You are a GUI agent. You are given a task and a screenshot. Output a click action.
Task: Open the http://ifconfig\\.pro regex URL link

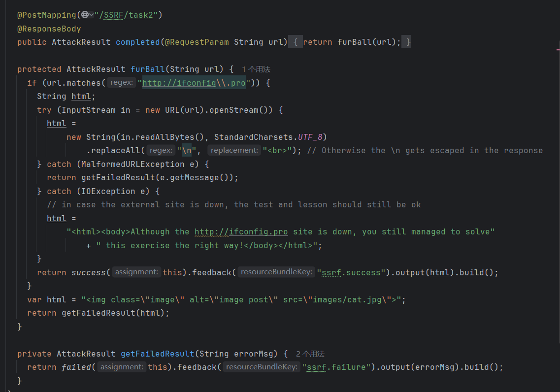coord(194,83)
